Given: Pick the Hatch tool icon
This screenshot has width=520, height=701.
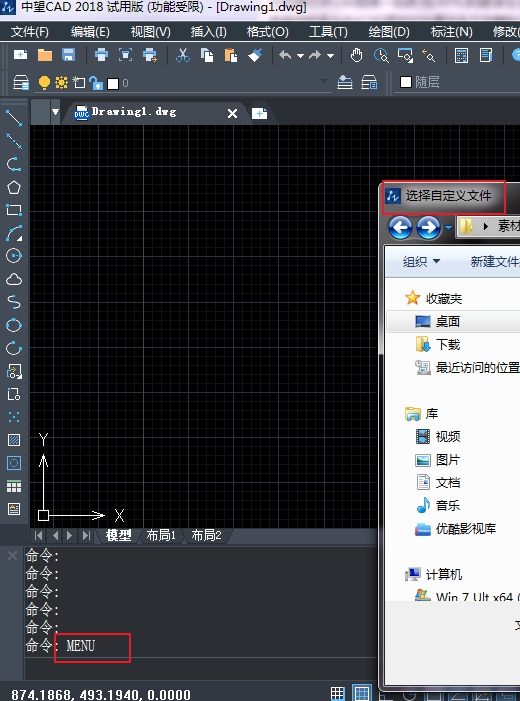Looking at the screenshot, I should (x=14, y=440).
